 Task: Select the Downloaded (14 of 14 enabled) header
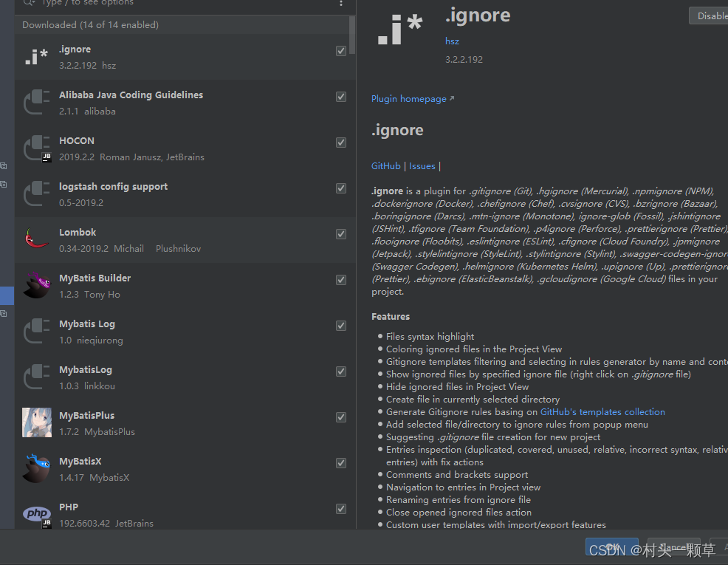[90, 24]
